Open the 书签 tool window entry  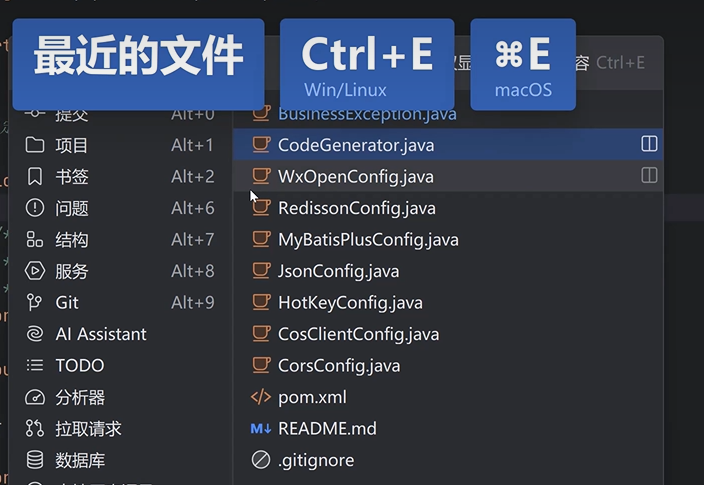pyautogui.click(x=119, y=176)
